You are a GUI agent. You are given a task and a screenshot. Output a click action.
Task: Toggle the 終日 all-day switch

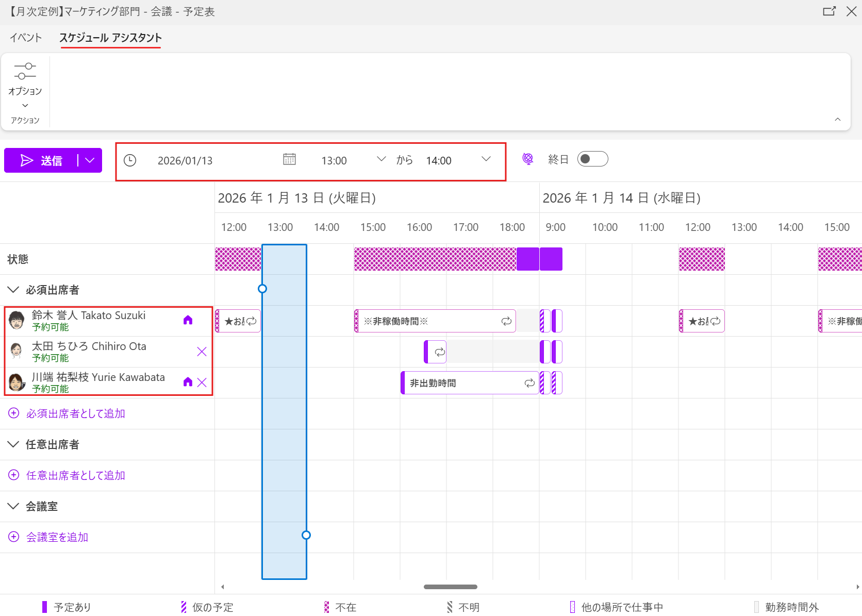pos(592,159)
